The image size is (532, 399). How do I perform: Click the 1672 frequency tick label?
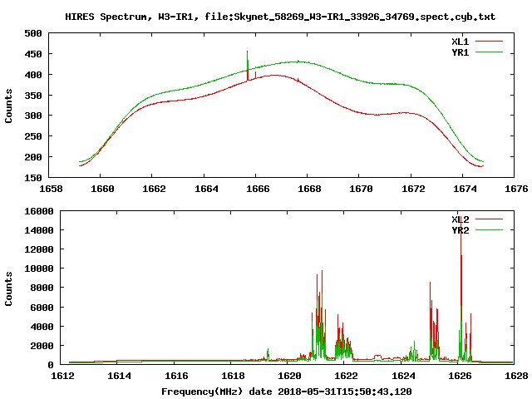click(413, 189)
